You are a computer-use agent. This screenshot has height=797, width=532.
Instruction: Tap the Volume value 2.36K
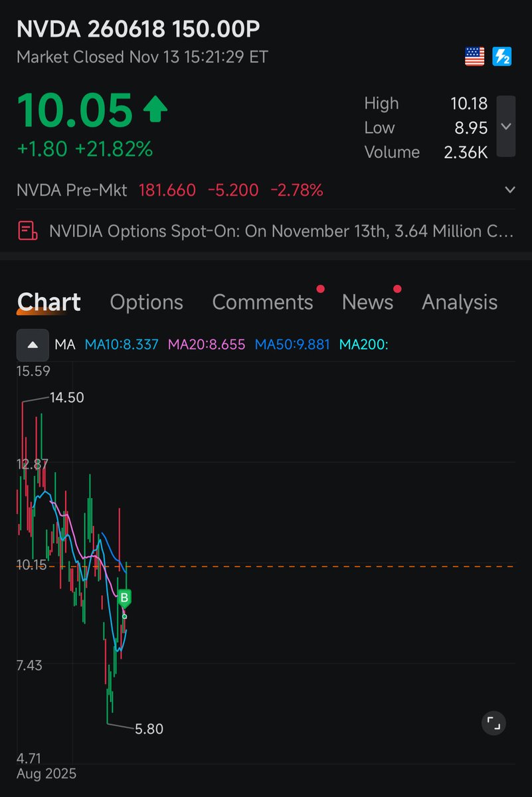point(466,152)
